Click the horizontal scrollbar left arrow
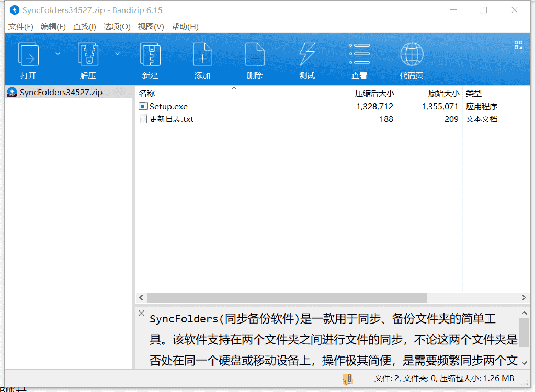Viewport: 535px width, 392px height. point(141,297)
